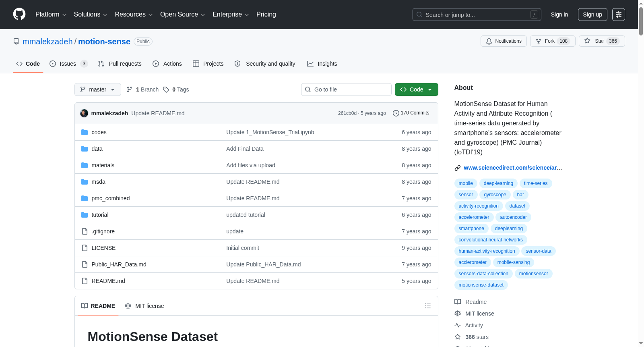
Task: Select the deep-learning topic tag
Action: coord(498,183)
